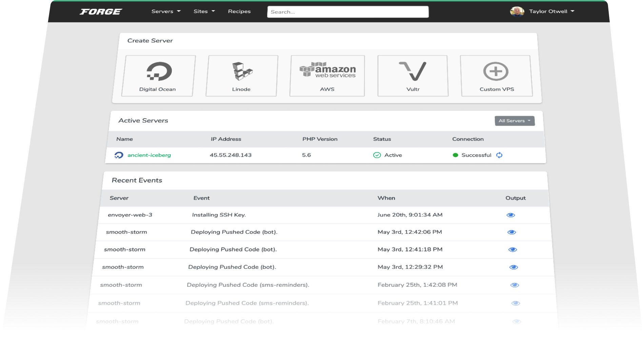Click Digital Ocean icon beside ancient-iceberg
Viewport: 644px width, 346px height.
click(x=119, y=155)
